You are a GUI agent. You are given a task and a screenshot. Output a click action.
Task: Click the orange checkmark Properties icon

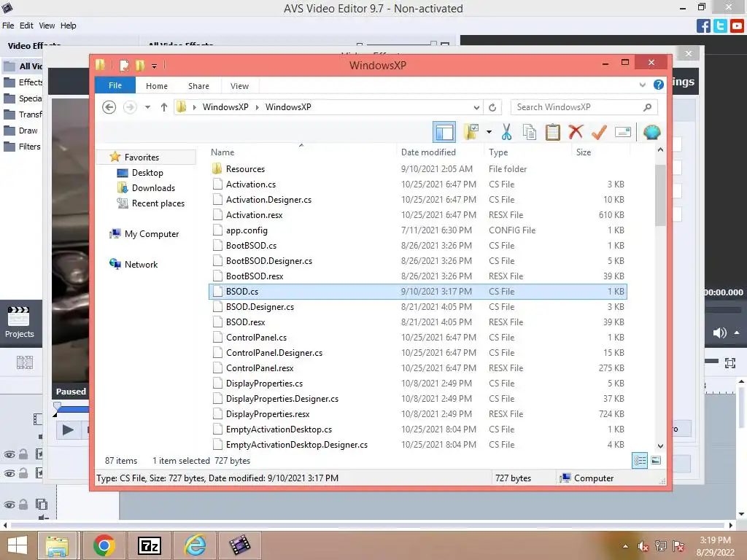coord(599,132)
